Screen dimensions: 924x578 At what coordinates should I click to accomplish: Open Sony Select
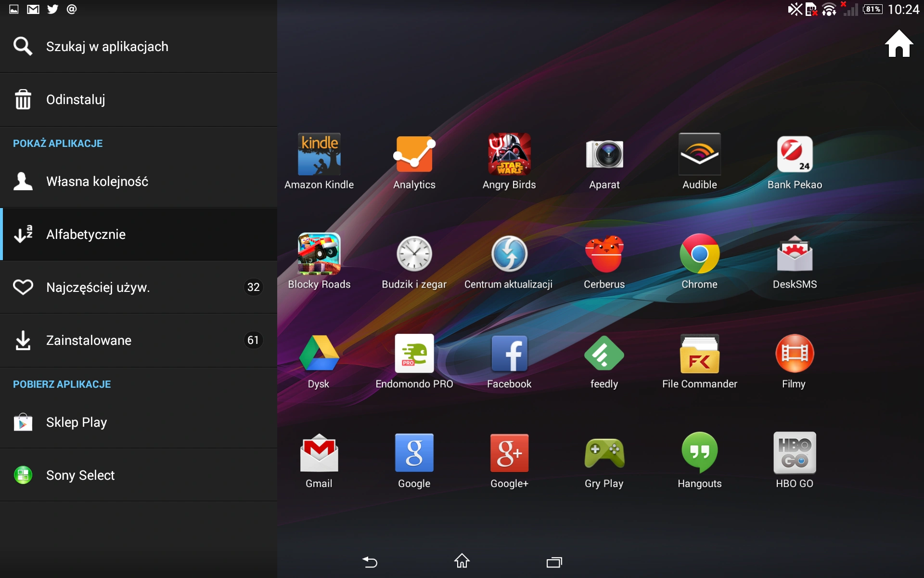click(x=139, y=475)
